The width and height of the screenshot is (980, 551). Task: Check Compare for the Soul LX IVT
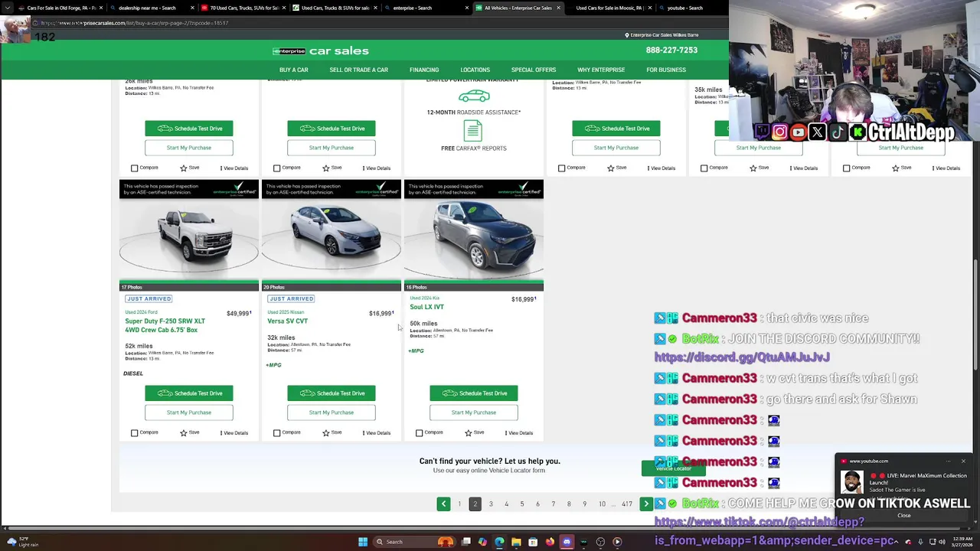420,433
